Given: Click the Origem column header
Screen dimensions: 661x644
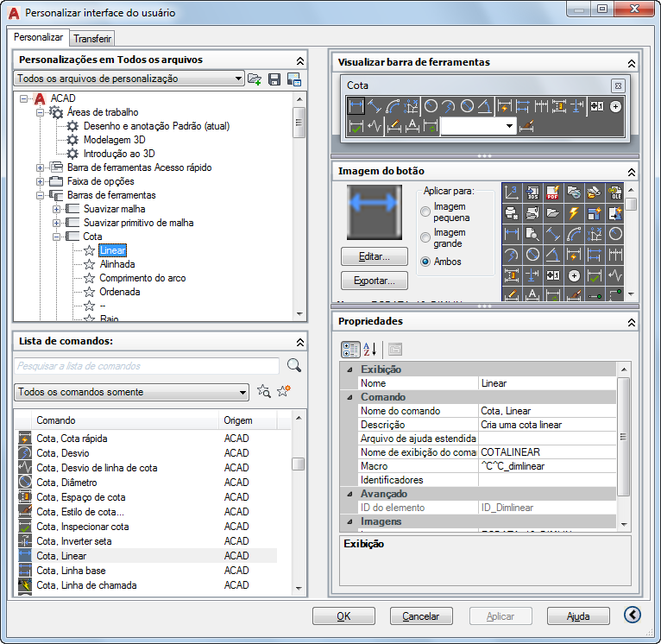Looking at the screenshot, I should pos(248,420).
